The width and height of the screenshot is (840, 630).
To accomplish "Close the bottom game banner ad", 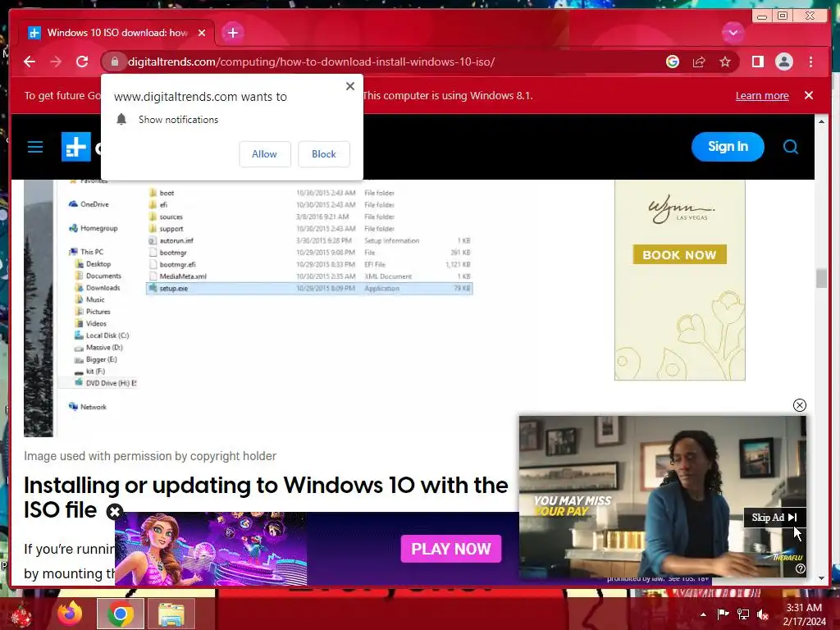I will (114, 512).
